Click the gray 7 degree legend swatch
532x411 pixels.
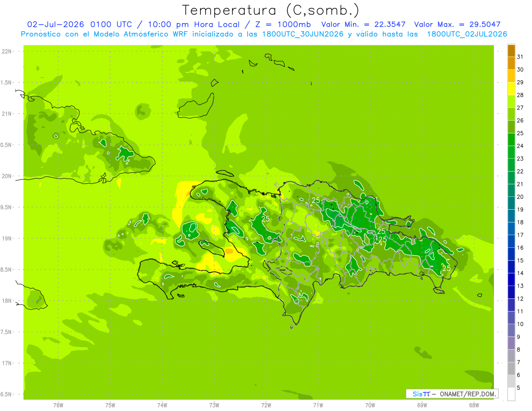click(x=511, y=356)
